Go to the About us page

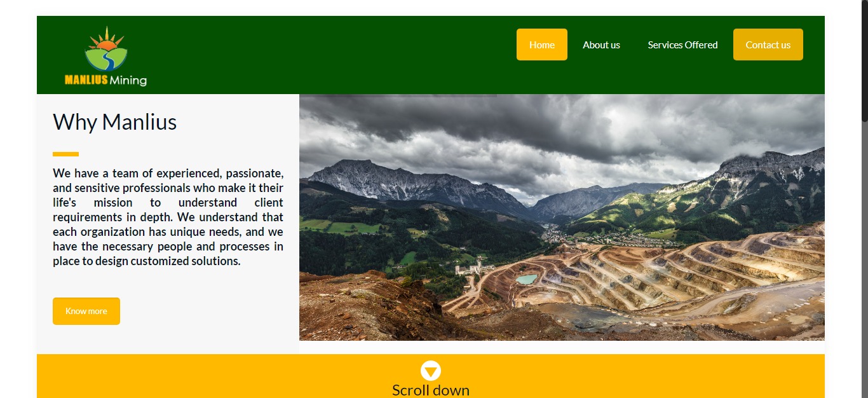pyautogui.click(x=601, y=45)
